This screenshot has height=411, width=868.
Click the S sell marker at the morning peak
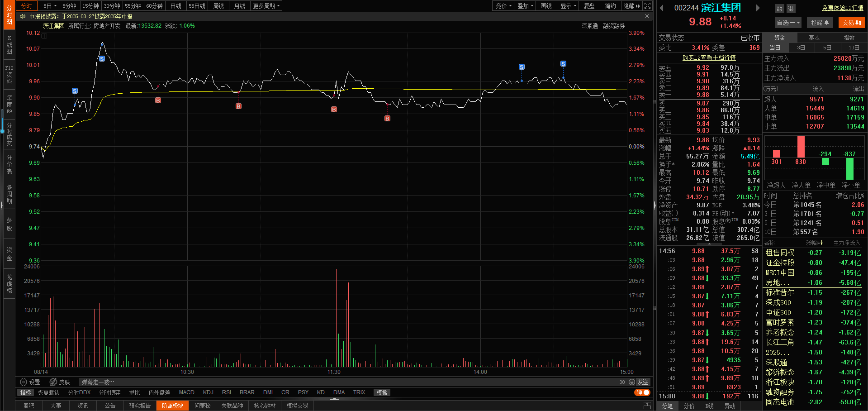(102, 59)
